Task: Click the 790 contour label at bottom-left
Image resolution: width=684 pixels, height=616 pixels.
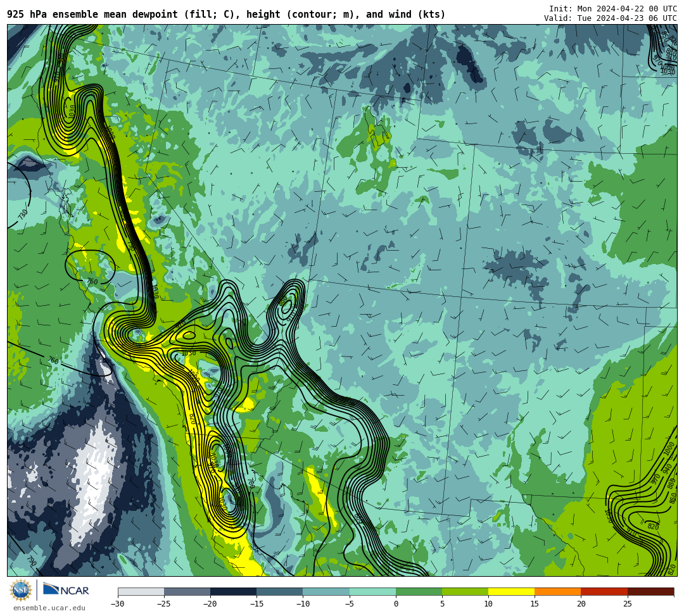Action: 32,560
